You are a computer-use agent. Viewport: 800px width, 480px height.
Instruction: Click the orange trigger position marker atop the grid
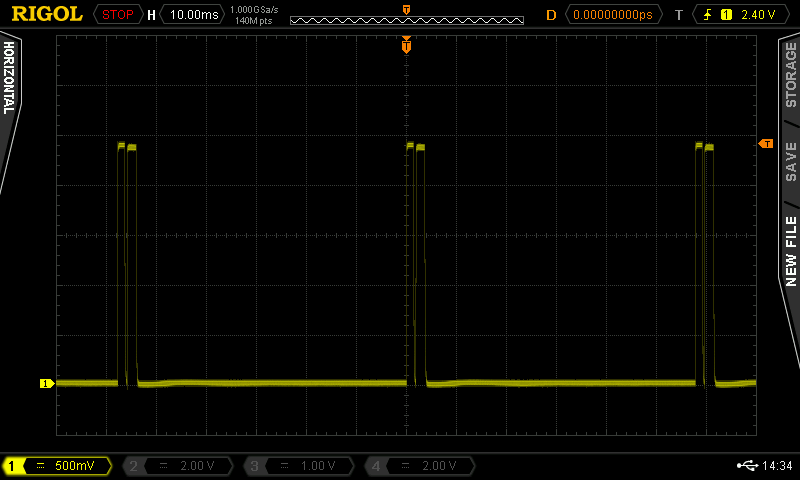point(406,45)
